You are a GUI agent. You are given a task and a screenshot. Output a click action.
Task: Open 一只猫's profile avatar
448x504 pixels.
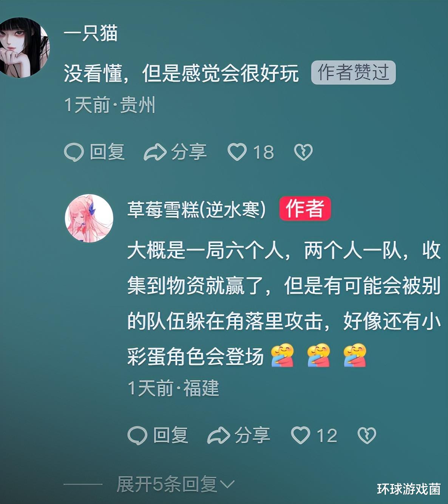point(23,48)
